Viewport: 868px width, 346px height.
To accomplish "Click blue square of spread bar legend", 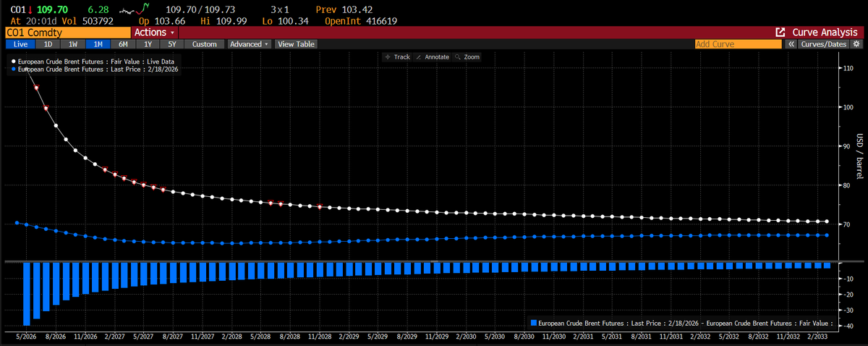I will point(535,323).
